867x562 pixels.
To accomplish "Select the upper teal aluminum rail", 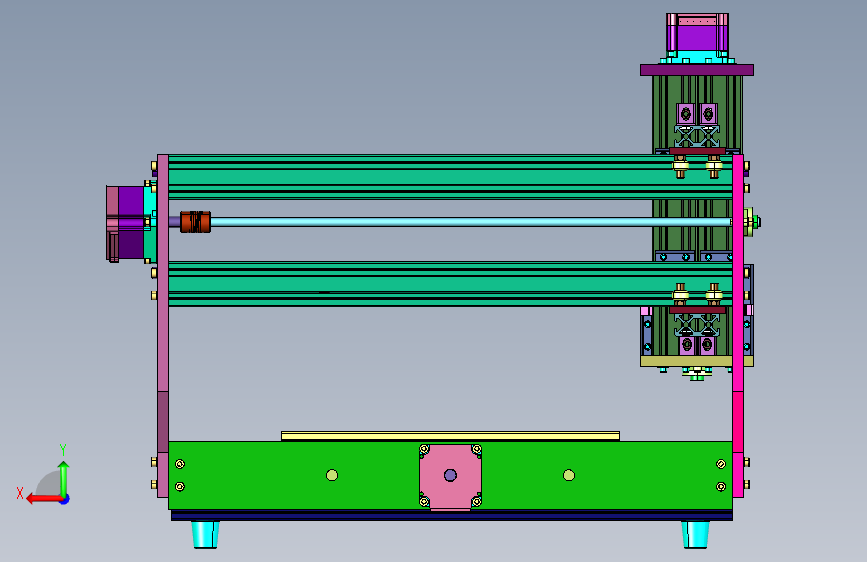I will pyautogui.click(x=450, y=177).
